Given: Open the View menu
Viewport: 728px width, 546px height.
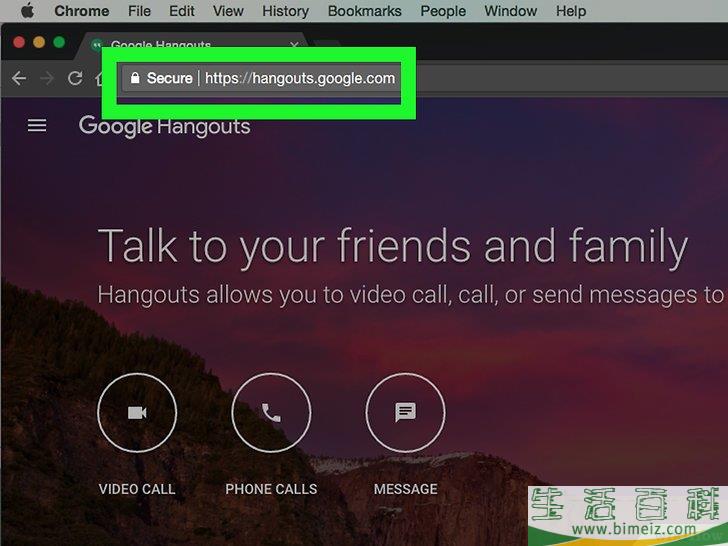Looking at the screenshot, I should [x=228, y=11].
